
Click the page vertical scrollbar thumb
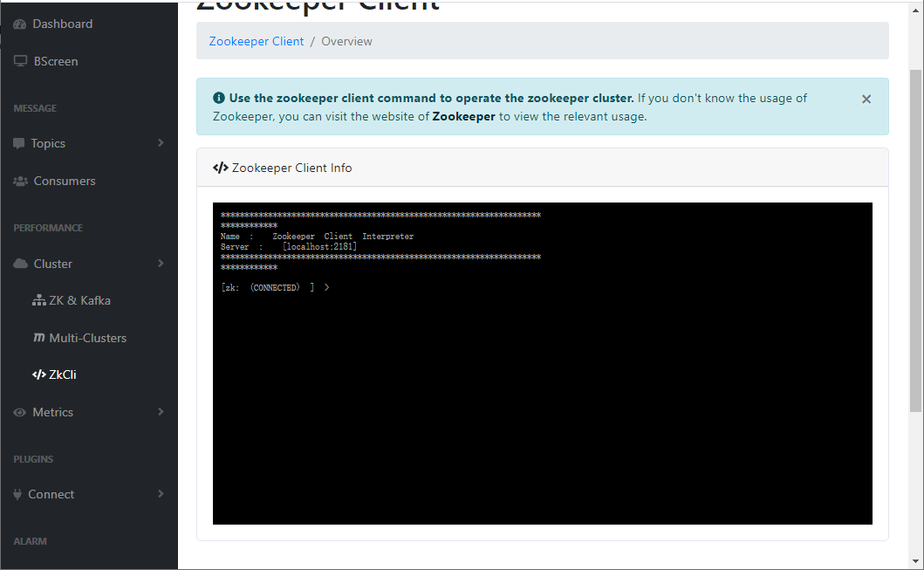[916, 241]
